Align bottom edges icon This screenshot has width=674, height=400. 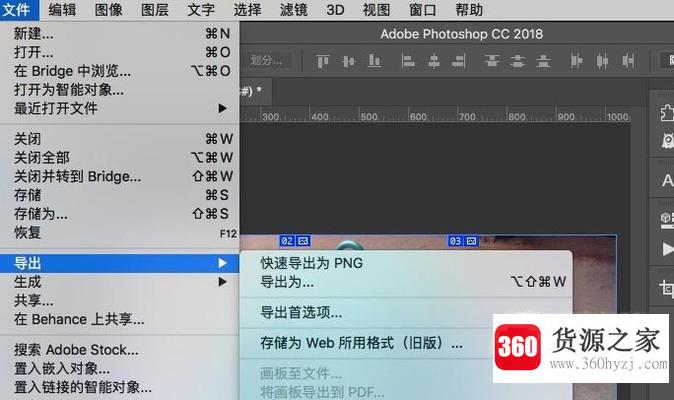(375, 61)
